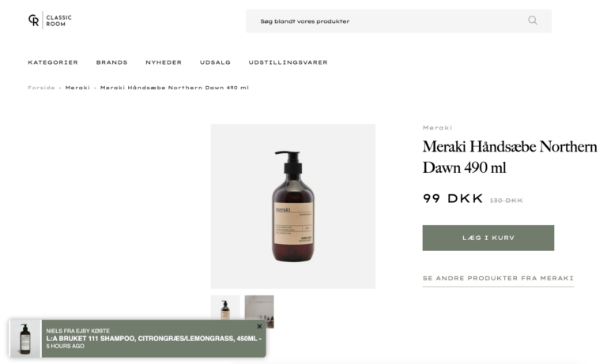Open the L:A Bruket shampoo notification link
607x364 pixels.
tap(153, 339)
